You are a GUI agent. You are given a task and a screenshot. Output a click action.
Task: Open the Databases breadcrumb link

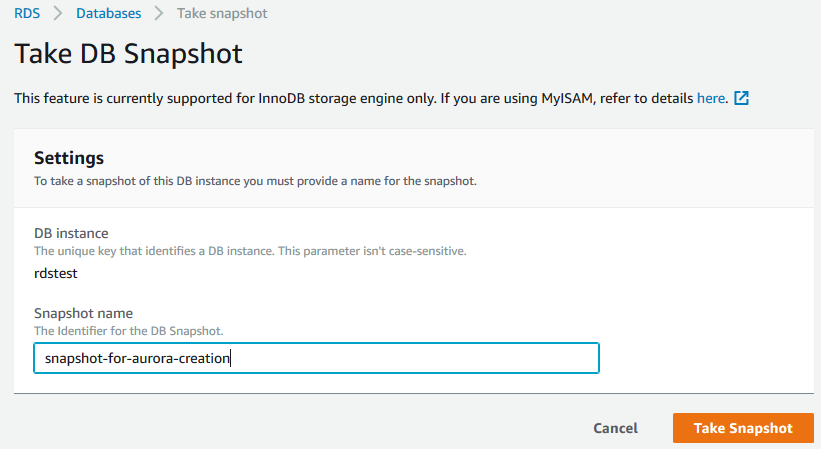[x=108, y=14]
